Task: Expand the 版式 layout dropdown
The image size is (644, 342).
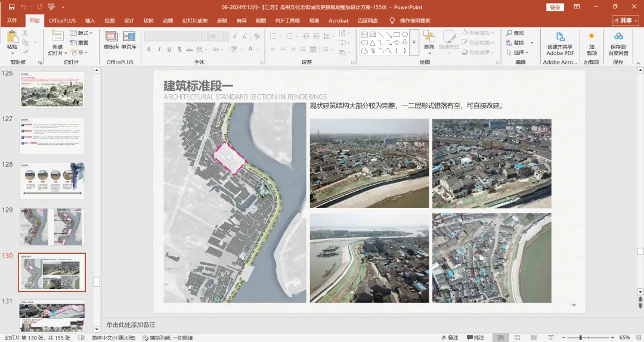Action: point(82,33)
